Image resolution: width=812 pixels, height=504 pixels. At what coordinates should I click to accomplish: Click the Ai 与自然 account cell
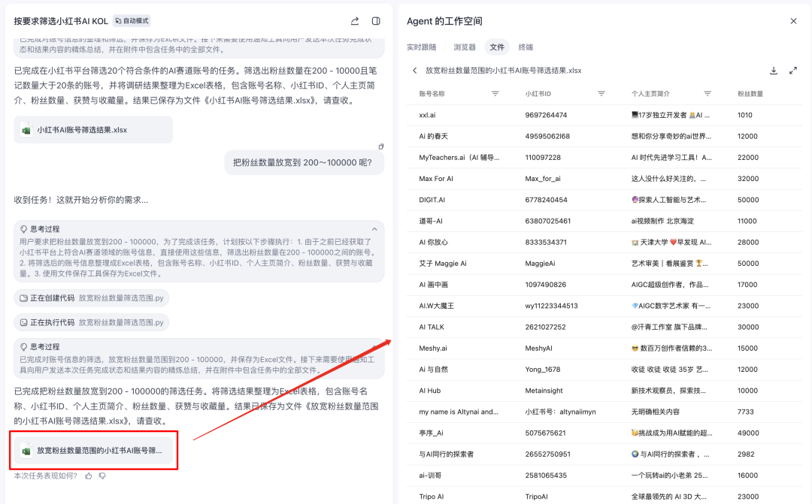[x=434, y=370]
